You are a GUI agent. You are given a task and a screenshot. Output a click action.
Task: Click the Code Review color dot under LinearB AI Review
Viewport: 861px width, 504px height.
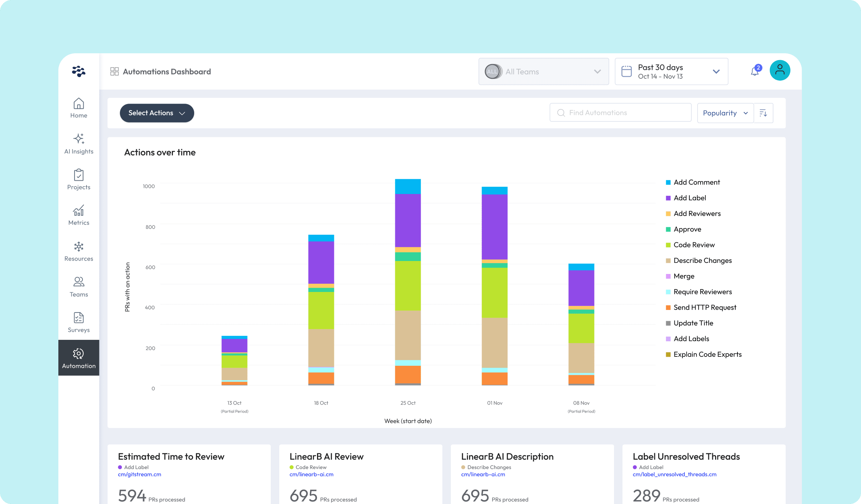tap(291, 467)
